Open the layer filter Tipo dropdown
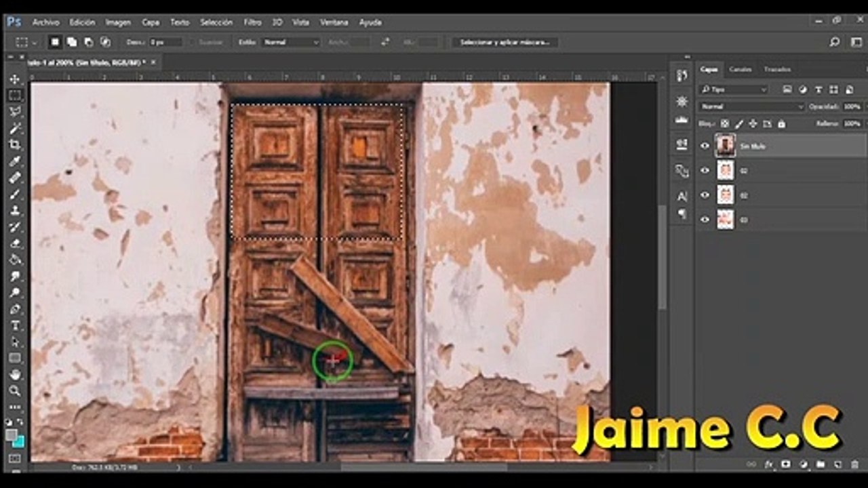This screenshot has width=868, height=488. 734,89
